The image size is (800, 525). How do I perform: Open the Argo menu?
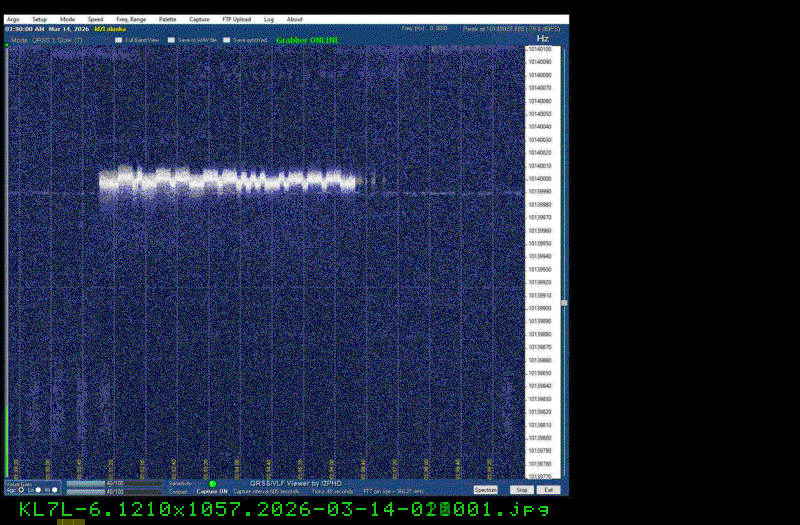13,19
